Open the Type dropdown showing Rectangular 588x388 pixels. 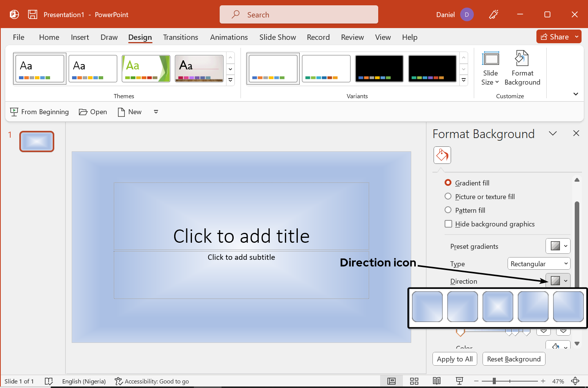[x=539, y=264]
